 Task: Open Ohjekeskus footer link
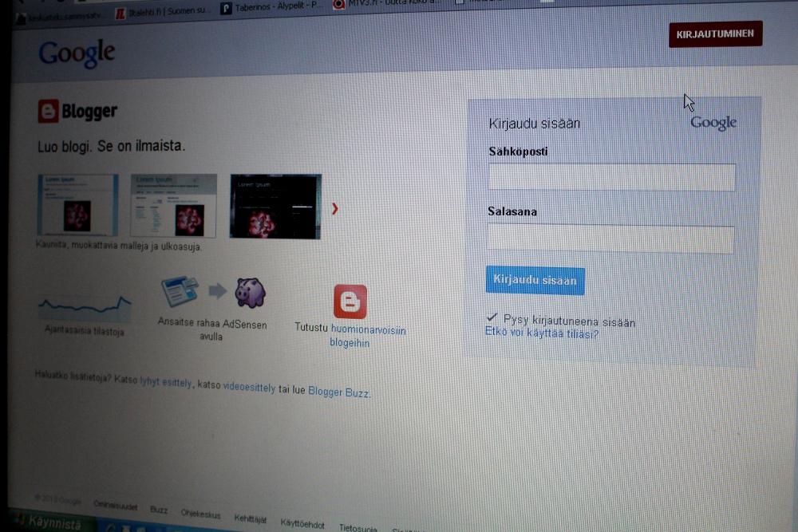click(x=200, y=514)
